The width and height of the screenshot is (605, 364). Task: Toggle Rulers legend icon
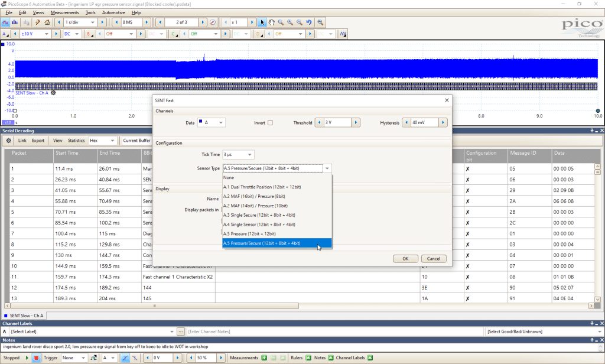(308, 358)
